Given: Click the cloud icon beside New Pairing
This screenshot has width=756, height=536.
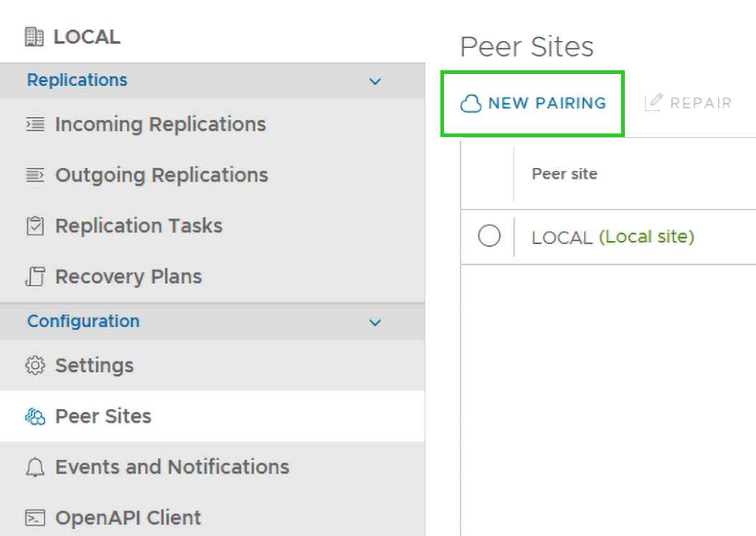Looking at the screenshot, I should click(x=471, y=104).
